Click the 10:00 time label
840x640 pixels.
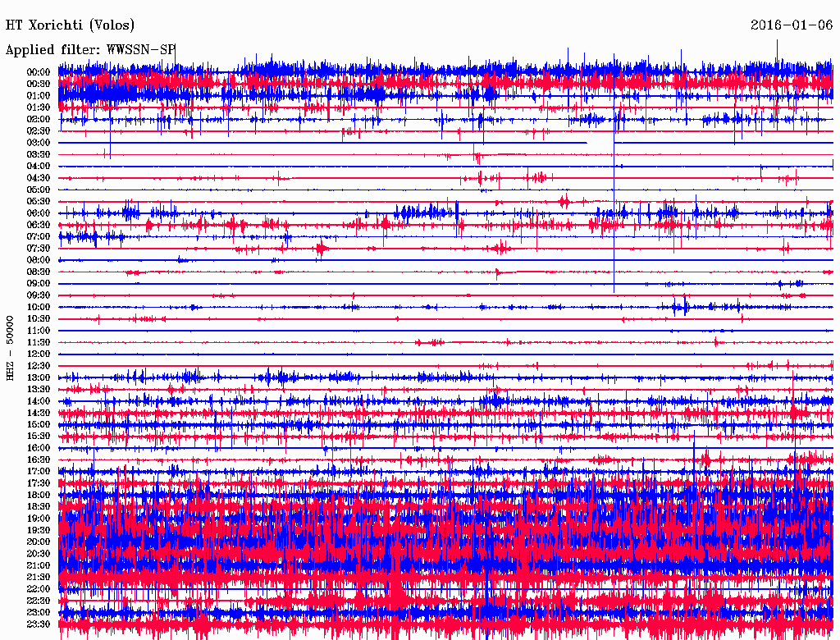point(39,307)
